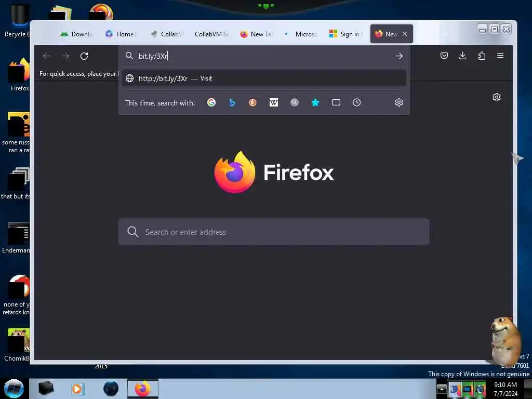Search this time with Bing
This screenshot has height=399, width=532.
(x=232, y=102)
